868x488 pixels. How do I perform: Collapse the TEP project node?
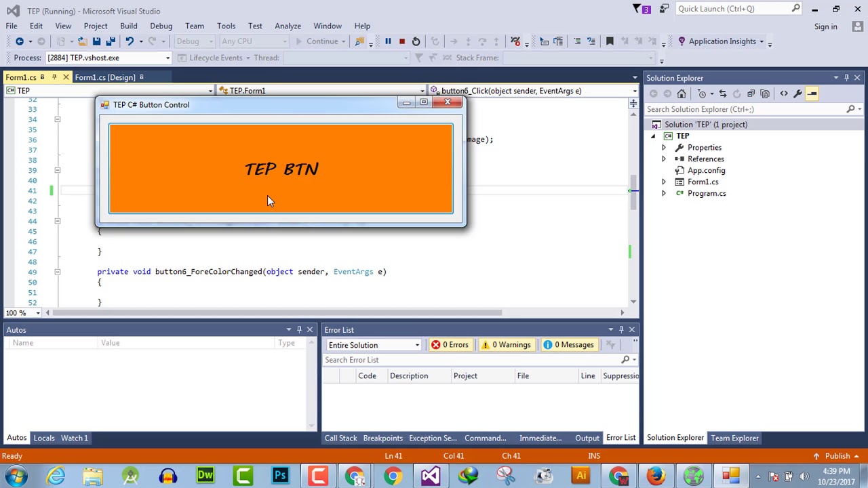(x=654, y=136)
